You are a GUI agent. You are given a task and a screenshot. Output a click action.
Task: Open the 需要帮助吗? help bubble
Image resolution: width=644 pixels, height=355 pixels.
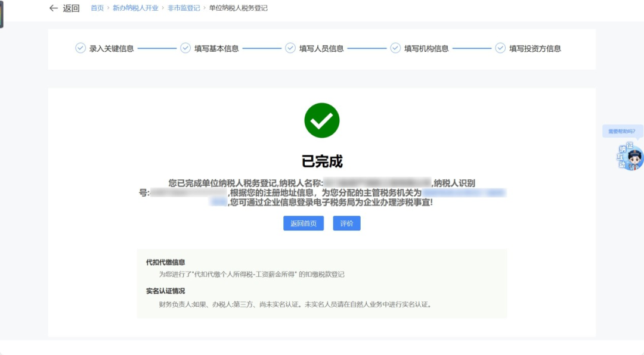[x=622, y=131]
